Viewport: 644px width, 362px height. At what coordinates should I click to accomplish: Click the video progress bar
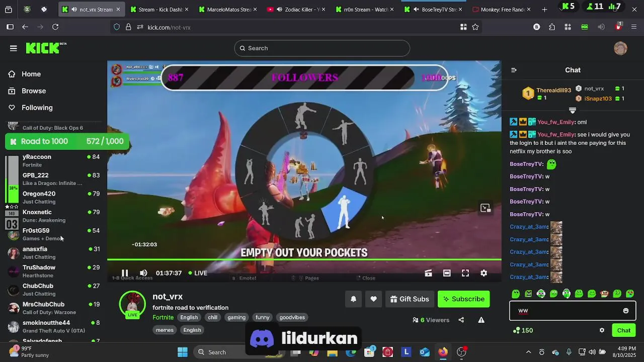(304, 260)
